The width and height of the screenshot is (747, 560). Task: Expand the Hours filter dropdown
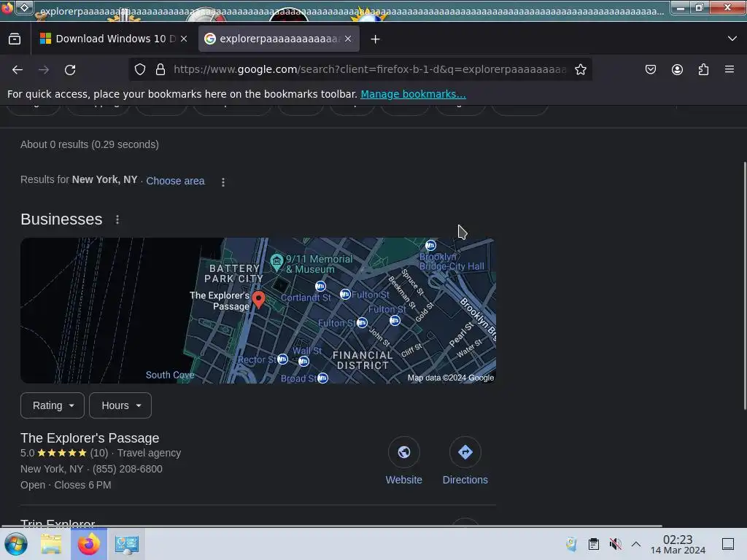point(120,405)
